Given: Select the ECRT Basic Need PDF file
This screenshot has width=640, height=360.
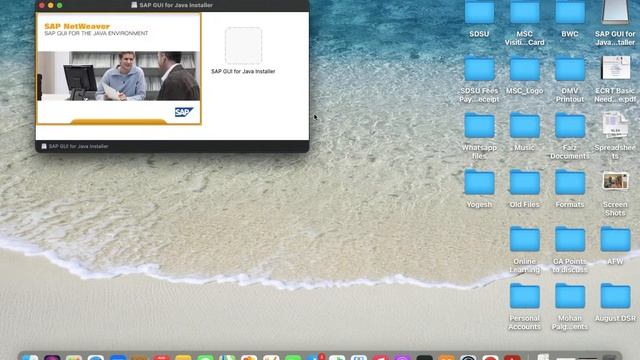Looking at the screenshot, I should point(616,68).
